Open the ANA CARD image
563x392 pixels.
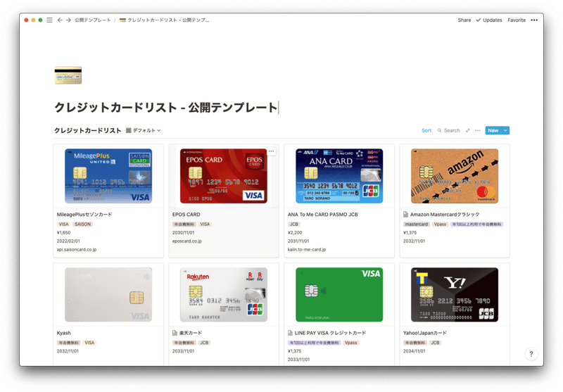pos(339,176)
